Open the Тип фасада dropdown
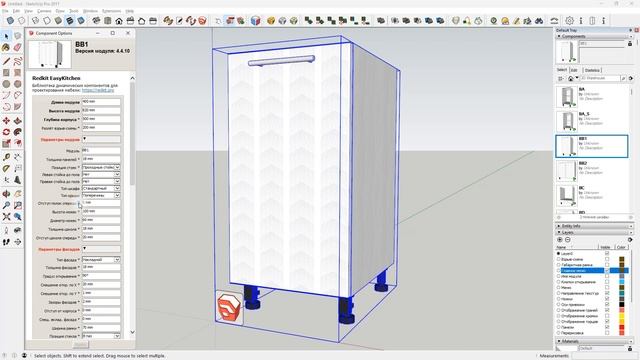Viewport: 640px width, 360px height. pyautogui.click(x=101, y=260)
